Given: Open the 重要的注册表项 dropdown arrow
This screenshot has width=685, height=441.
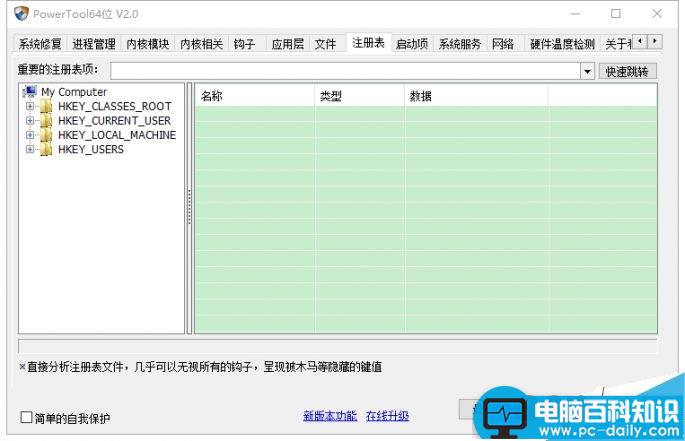Looking at the screenshot, I should [588, 71].
